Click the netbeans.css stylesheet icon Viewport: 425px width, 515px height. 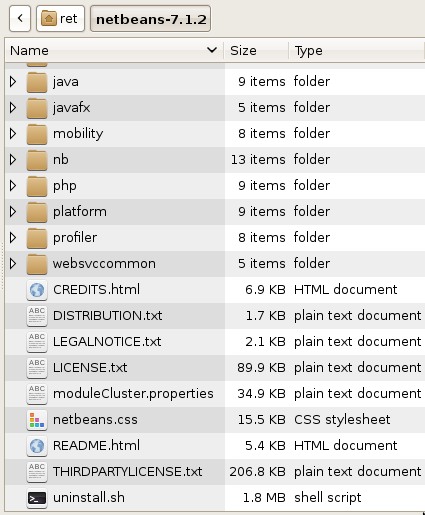37,420
